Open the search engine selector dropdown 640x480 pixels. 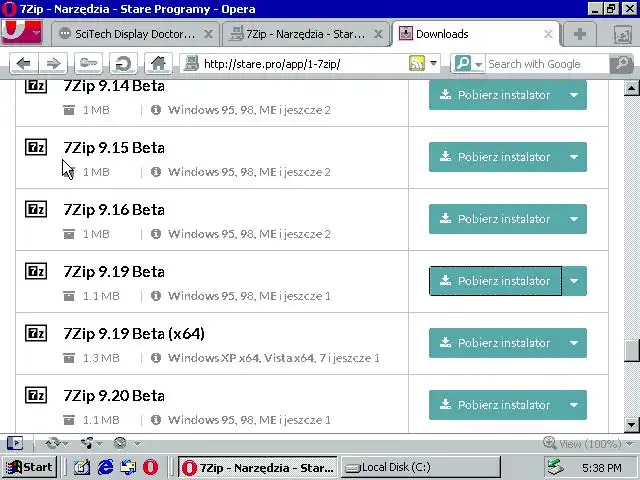[468, 64]
